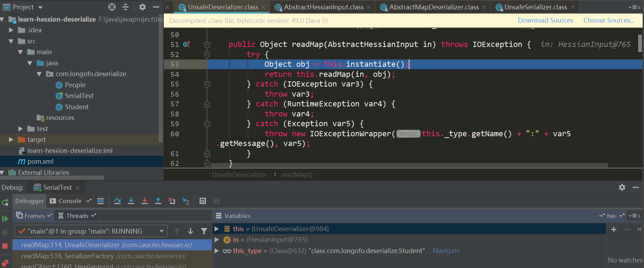
Task: Toggle the fold marker at line 55 catch
Action: [x=207, y=84]
